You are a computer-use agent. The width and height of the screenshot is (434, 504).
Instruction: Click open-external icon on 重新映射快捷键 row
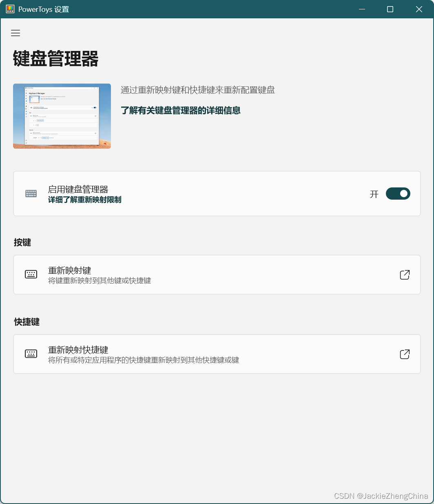(405, 354)
